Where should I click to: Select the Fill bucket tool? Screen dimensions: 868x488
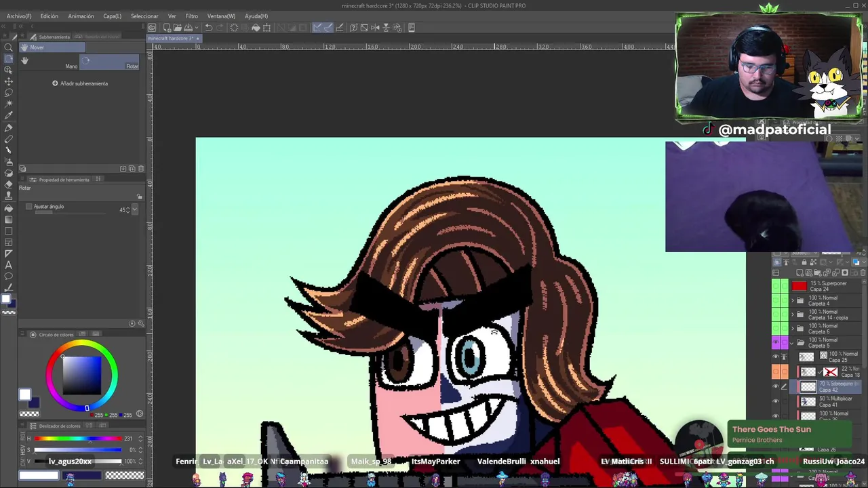pos(9,208)
